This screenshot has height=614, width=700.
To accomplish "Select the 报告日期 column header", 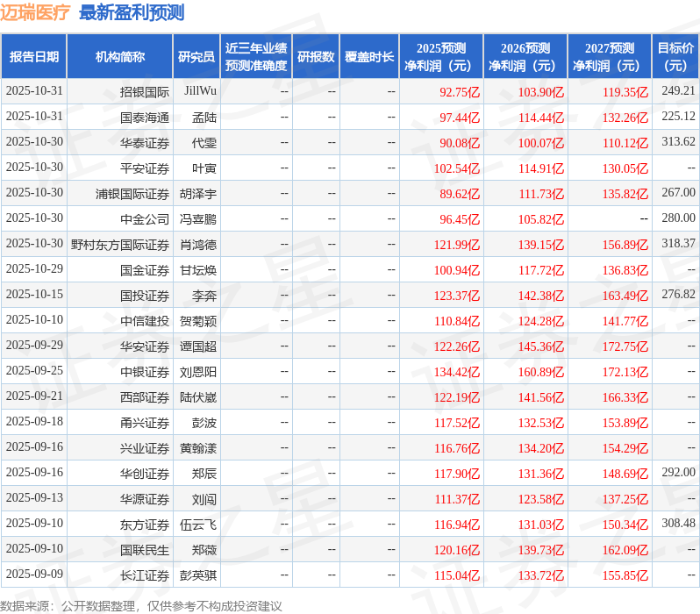I will pyautogui.click(x=34, y=56).
